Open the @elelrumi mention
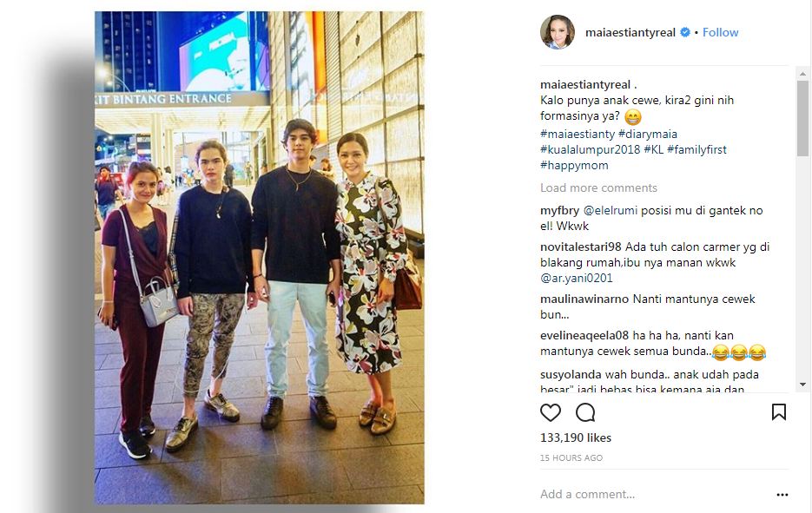The height and width of the screenshot is (513, 812). 611,211
